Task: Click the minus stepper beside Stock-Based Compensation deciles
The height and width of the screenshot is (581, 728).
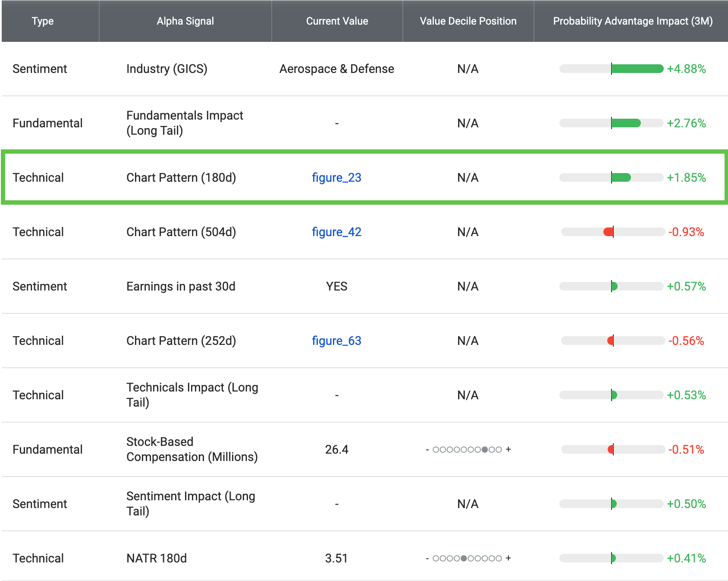Action: tap(427, 449)
